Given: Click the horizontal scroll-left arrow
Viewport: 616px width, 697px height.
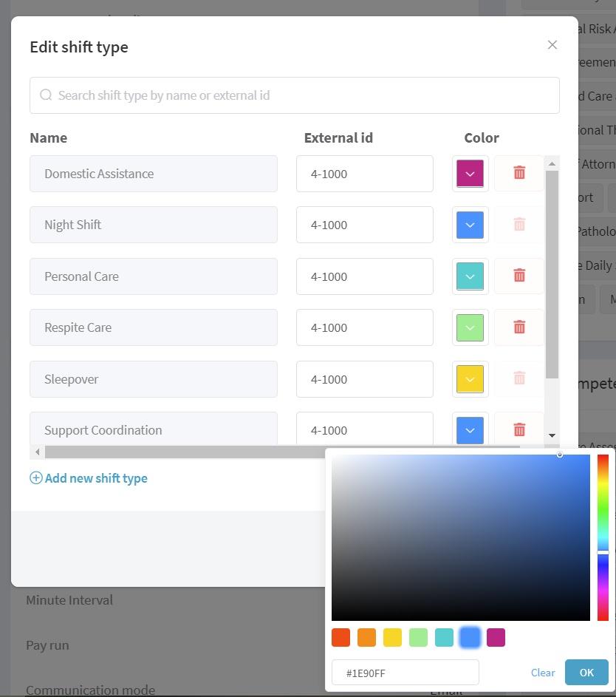Looking at the screenshot, I should (38, 452).
